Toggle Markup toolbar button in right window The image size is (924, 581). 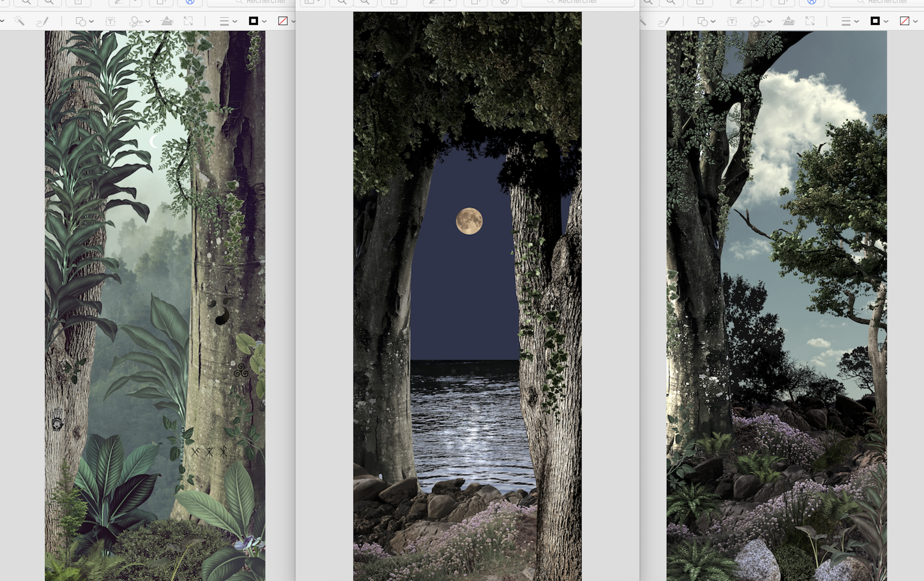click(x=812, y=2)
